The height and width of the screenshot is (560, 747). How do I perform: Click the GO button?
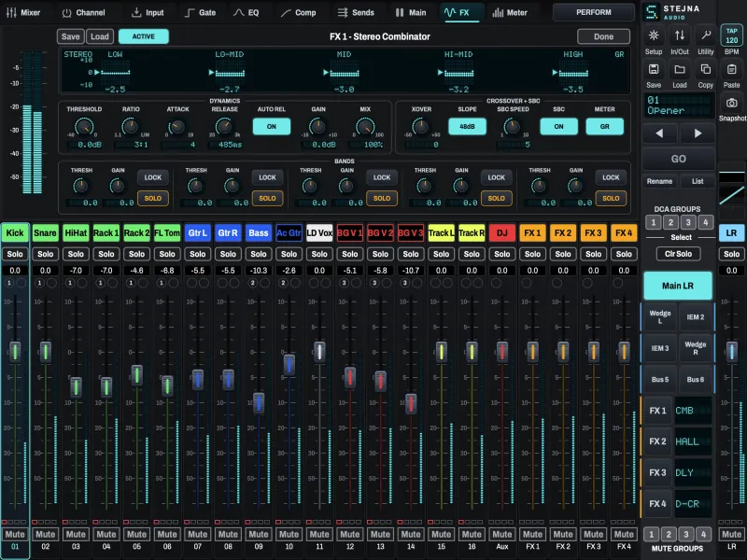[x=679, y=159]
